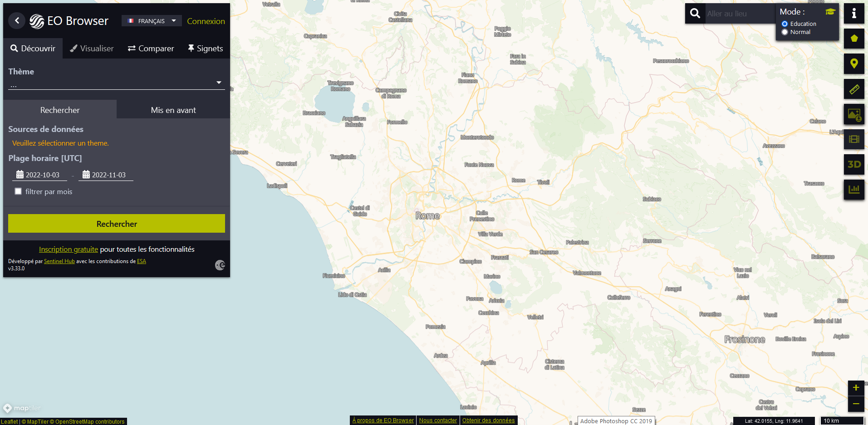The height and width of the screenshot is (425, 868).
Task: Open the Inscription gratuite link
Action: (x=68, y=249)
